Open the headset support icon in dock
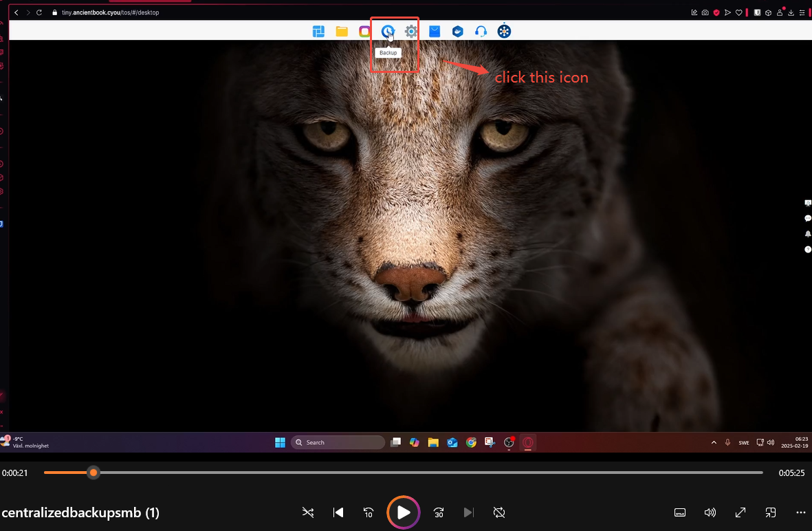812x531 pixels. pos(481,32)
